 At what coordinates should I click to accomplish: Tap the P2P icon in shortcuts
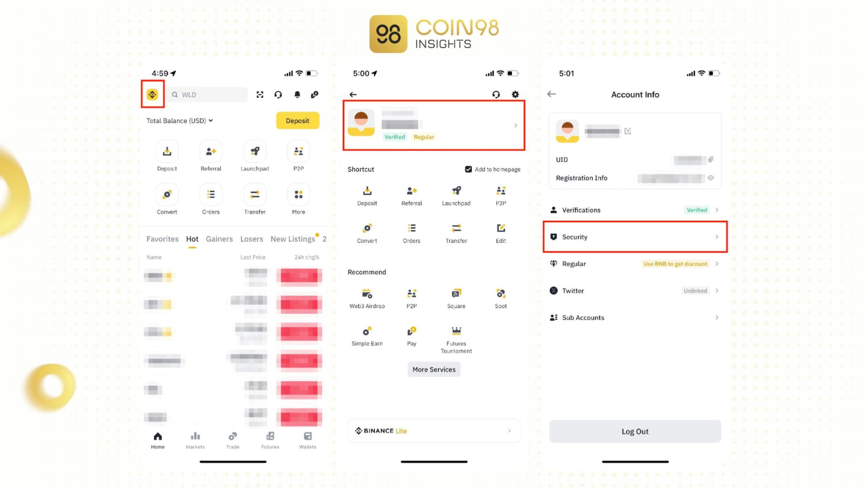click(x=501, y=194)
